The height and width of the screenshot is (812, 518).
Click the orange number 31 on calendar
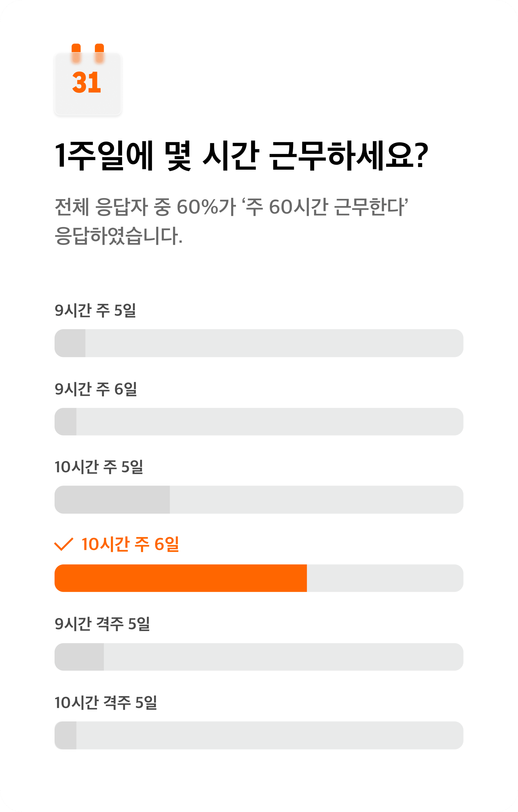coord(87,82)
